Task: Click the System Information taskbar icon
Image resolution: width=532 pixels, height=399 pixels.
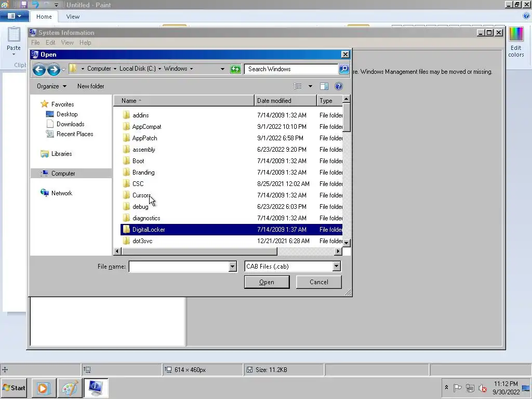Action: 96,388
